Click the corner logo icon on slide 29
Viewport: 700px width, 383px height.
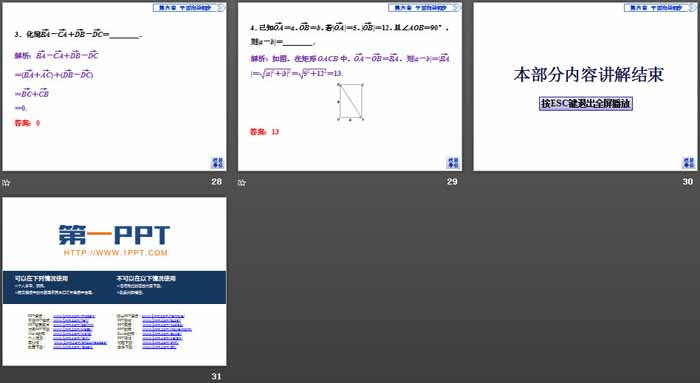[453, 162]
